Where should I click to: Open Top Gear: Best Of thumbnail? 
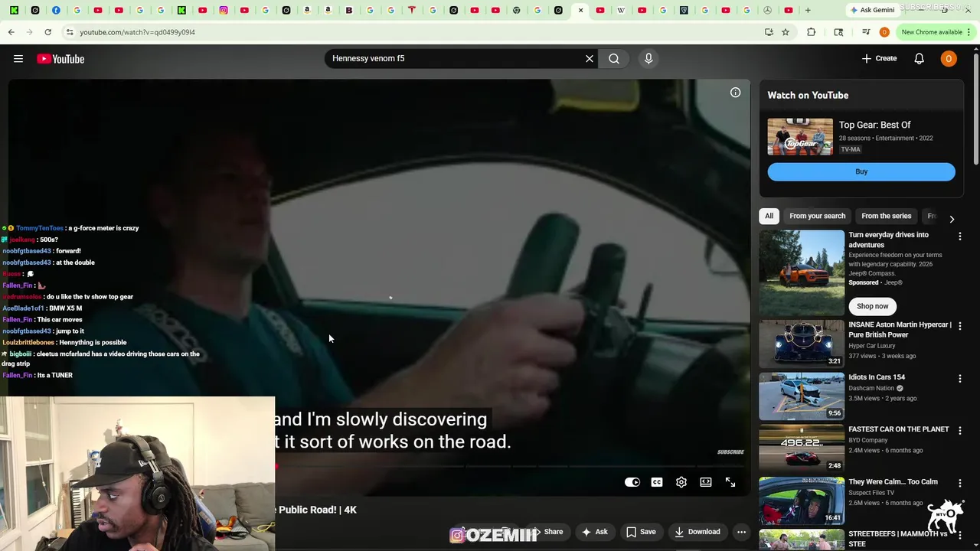800,136
